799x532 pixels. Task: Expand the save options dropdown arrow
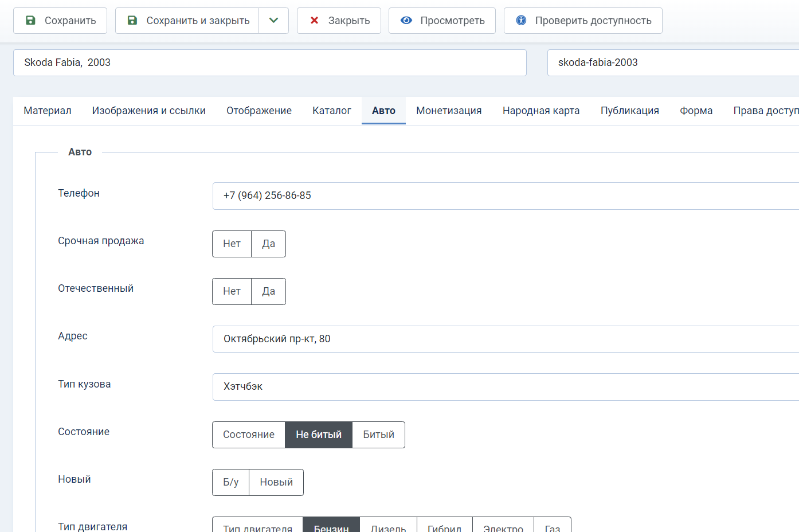tap(273, 21)
